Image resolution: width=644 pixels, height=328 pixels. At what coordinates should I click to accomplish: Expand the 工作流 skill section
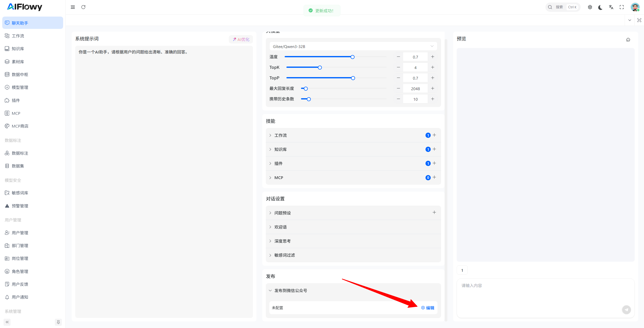[280, 135]
